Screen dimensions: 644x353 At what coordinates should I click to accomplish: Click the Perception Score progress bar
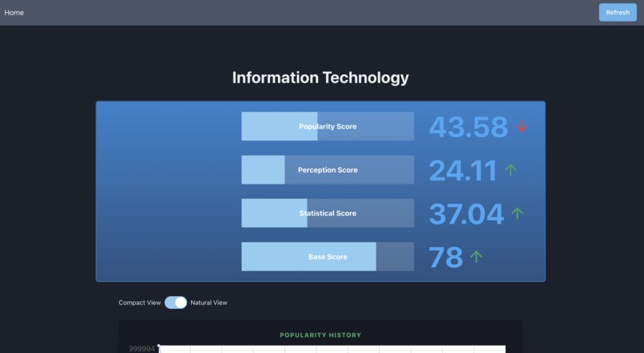pyautogui.click(x=328, y=170)
